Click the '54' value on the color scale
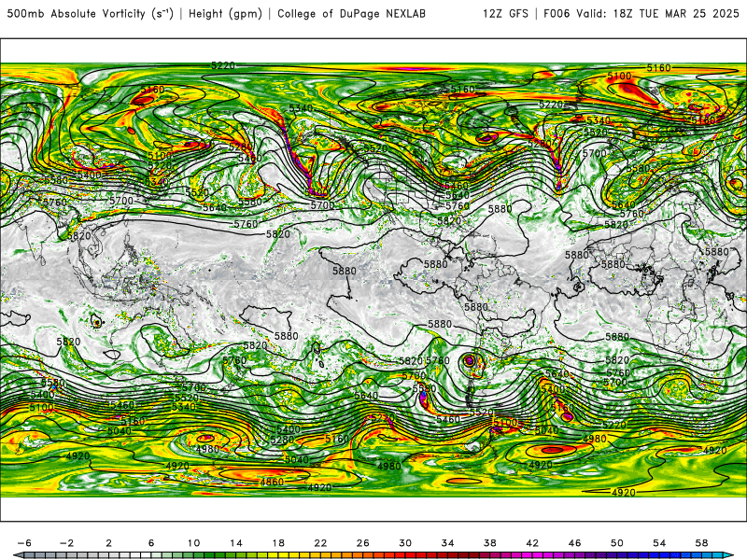 (x=659, y=543)
